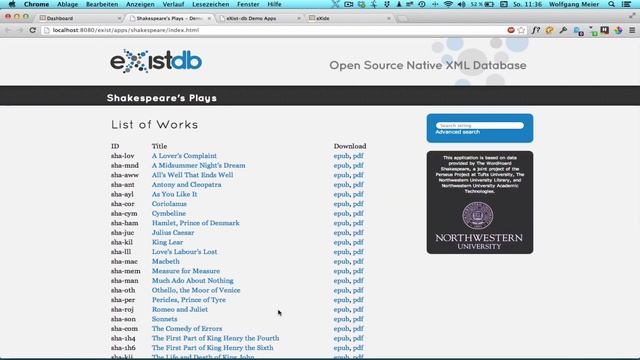Click the Advanced search link
This screenshot has width=640, height=360.
(458, 132)
